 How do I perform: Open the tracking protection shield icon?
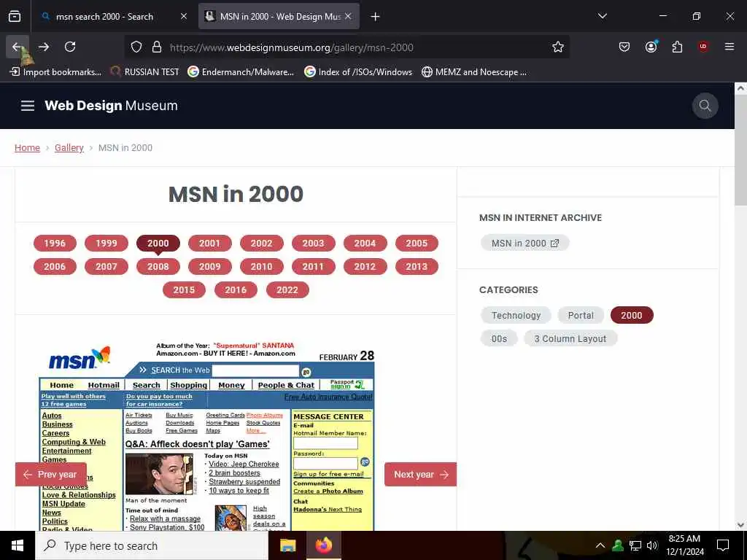(x=136, y=47)
